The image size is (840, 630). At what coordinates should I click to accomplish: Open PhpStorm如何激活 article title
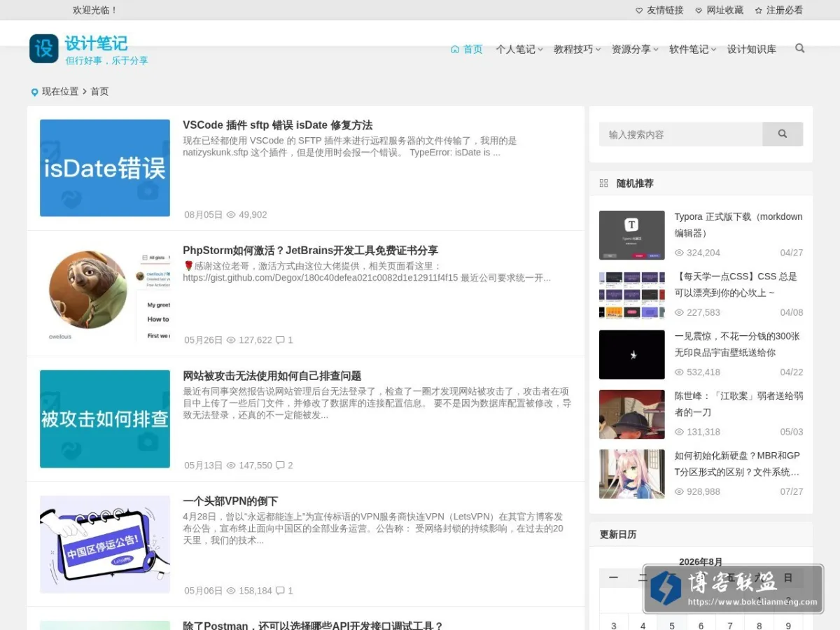(310, 251)
